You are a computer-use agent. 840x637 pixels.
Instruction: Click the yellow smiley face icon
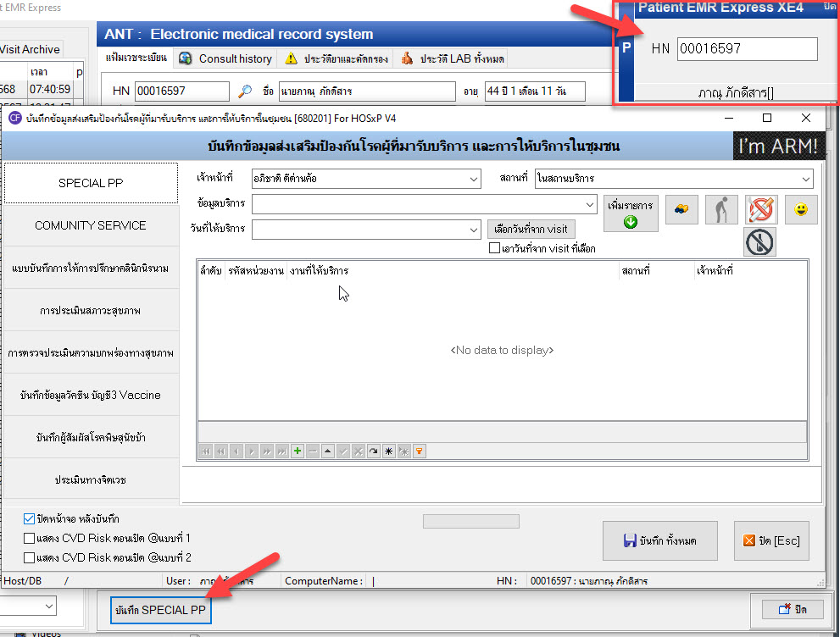click(800, 209)
